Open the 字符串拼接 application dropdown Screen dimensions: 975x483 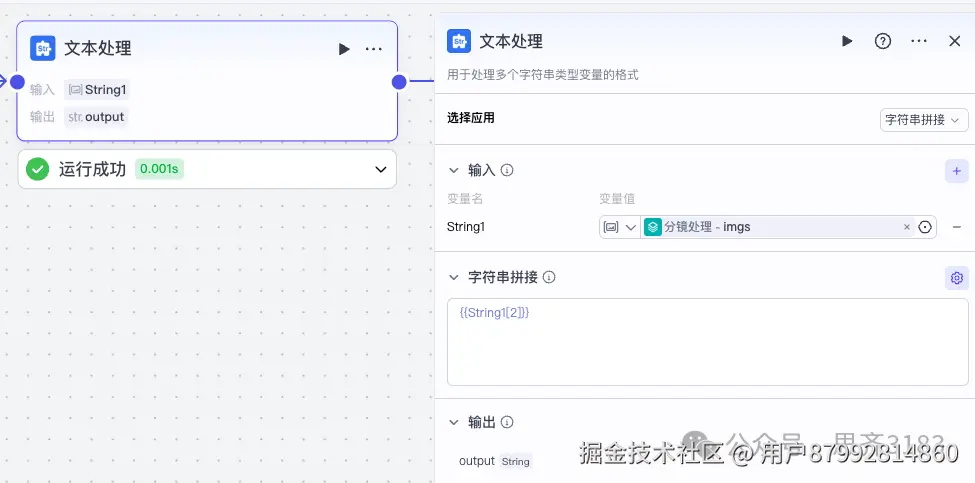[924, 120]
